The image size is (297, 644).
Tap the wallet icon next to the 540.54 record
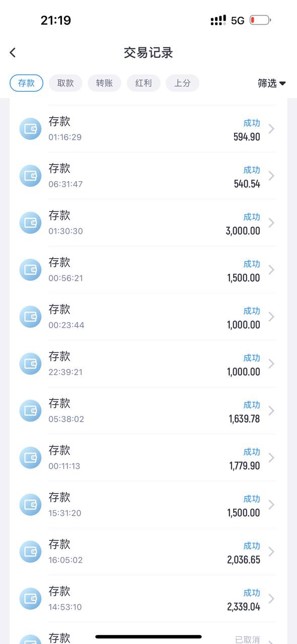point(30,176)
